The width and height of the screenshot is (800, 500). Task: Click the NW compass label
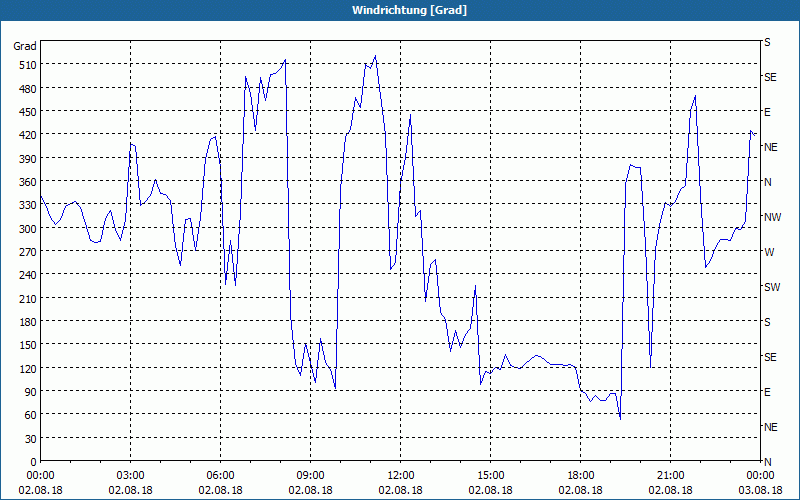[x=772, y=217]
